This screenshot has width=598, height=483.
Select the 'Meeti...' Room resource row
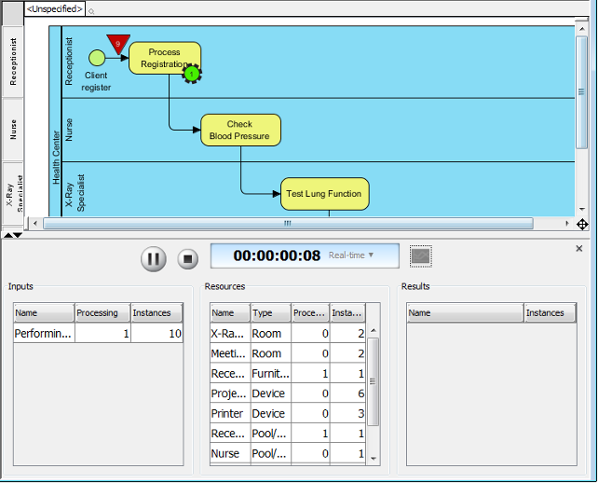click(288, 353)
